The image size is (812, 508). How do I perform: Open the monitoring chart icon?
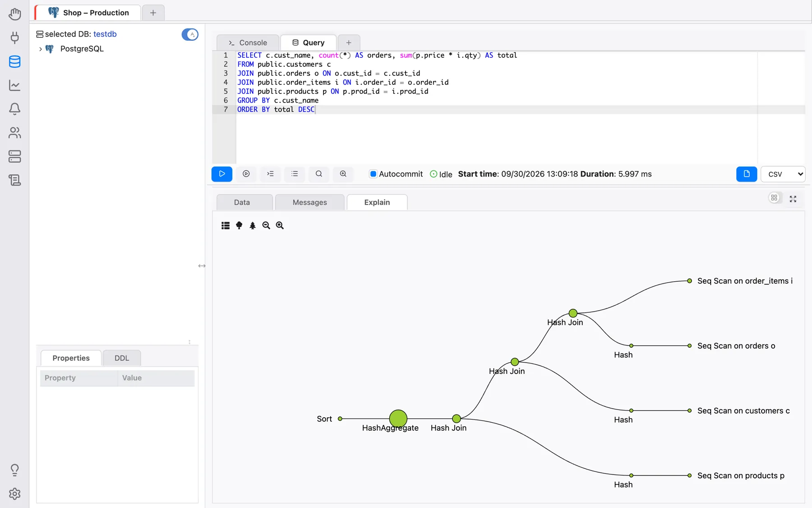(14, 85)
